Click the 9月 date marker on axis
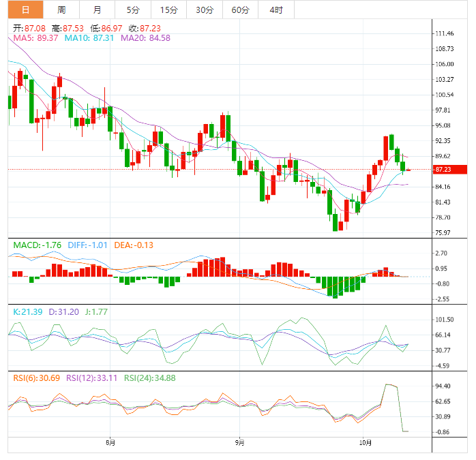This screenshot has height=460, width=476. (x=239, y=443)
